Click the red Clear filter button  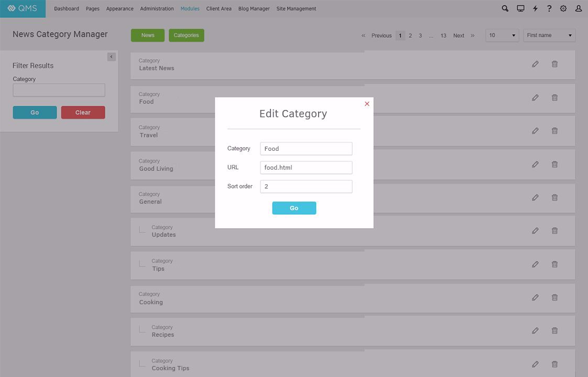(x=83, y=113)
